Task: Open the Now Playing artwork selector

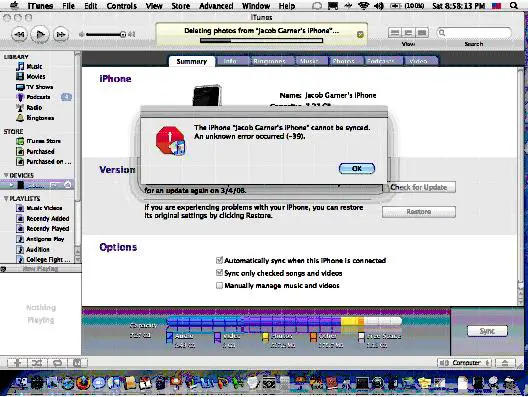Action: pos(40,269)
